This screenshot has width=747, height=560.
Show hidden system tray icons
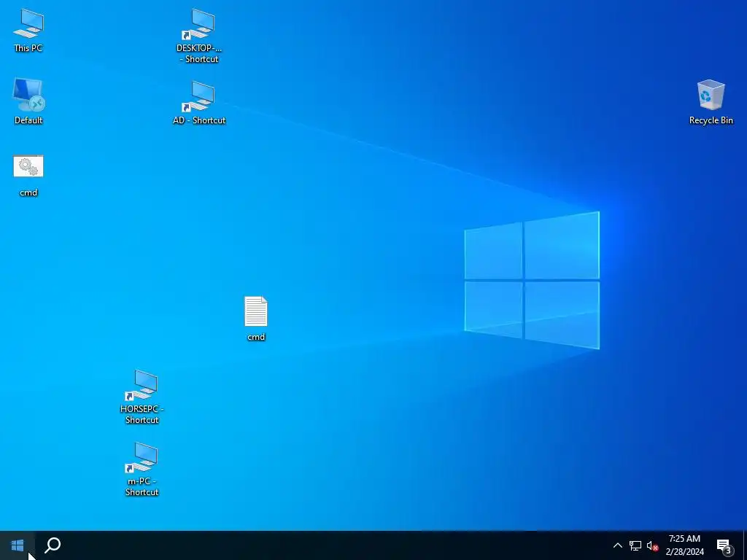[617, 545]
